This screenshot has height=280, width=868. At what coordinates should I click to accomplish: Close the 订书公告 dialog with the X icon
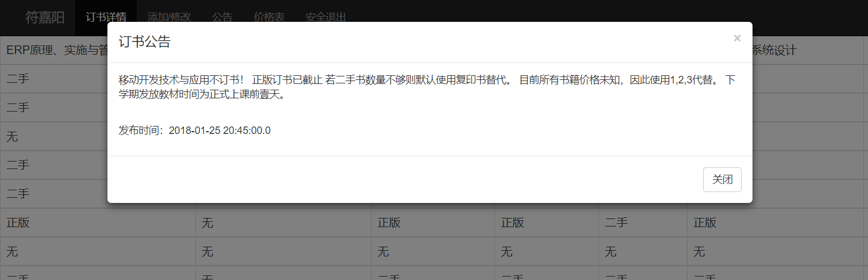tap(737, 39)
